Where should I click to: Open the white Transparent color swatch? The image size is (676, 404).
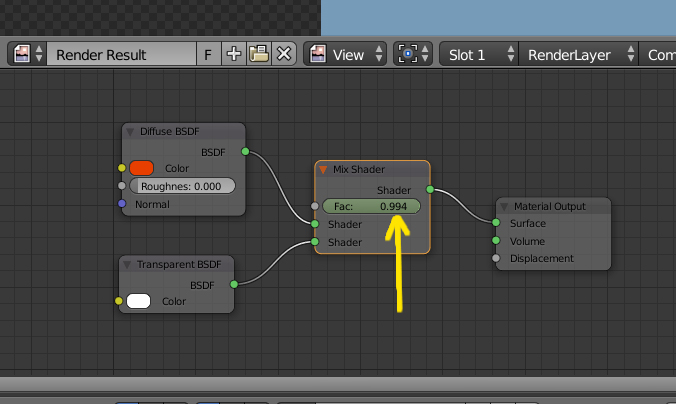pos(138,301)
